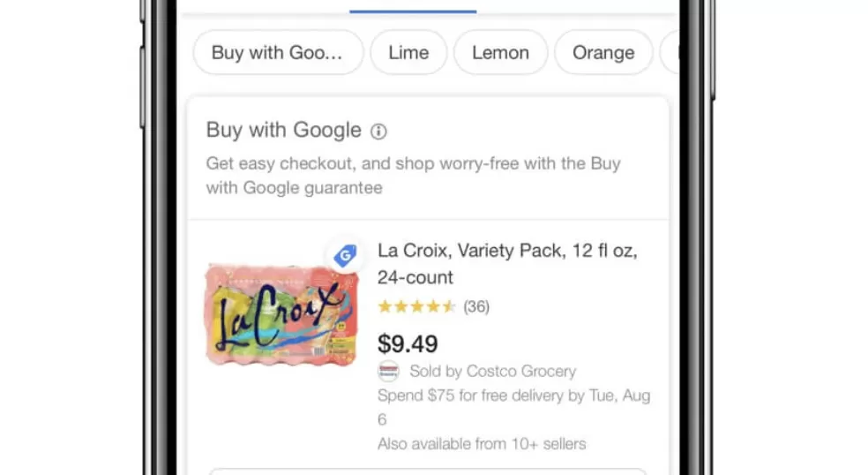
Task: Click the $9.49 price
Action: (x=408, y=343)
